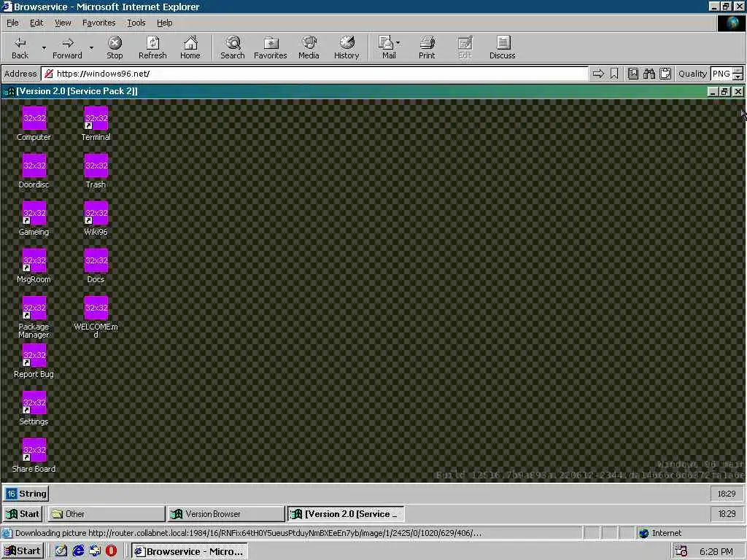Launch the Terminal desktop shortcut

point(96,124)
